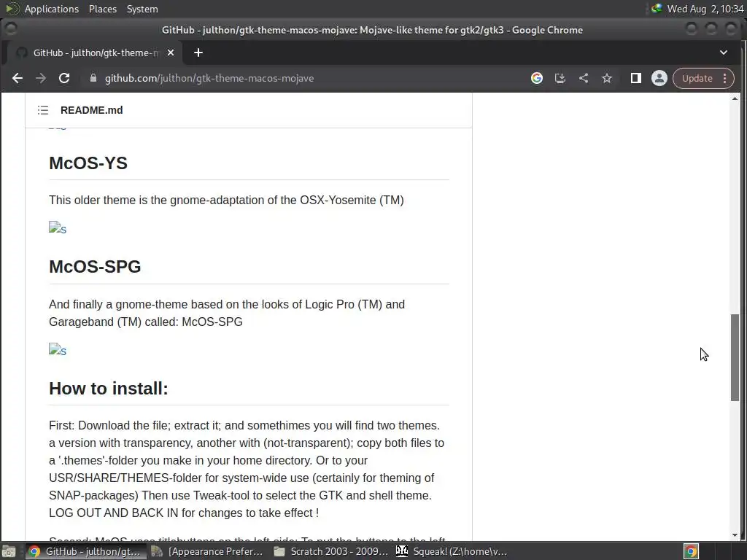Screen dimensions: 747x560
Task: Click the install/download page icon
Action: 560,78
